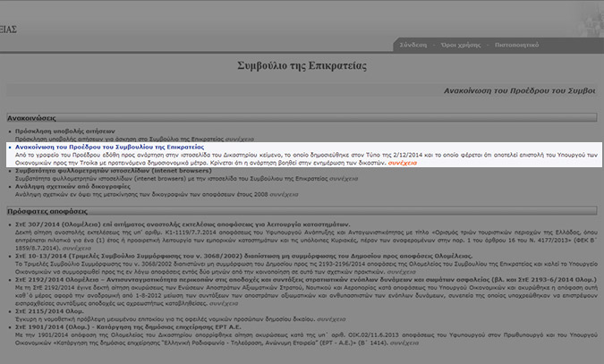Select the Ανακοινώσεις section header
This screenshot has height=364, width=604.
302,117
